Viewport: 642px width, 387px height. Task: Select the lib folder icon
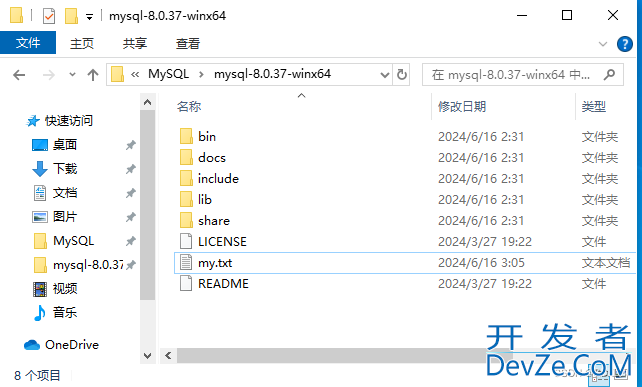[186, 199]
